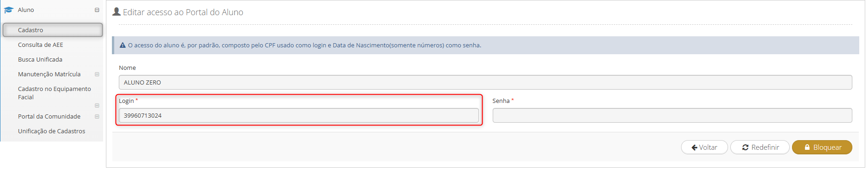Click the Login field with 39960713024
Screen dimensions: 868x170
[x=299, y=115]
